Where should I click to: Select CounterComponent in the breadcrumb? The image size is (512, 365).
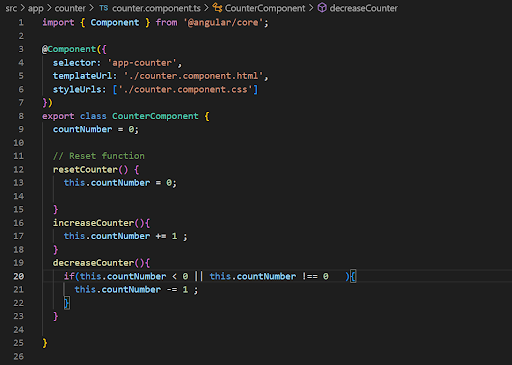click(x=265, y=8)
